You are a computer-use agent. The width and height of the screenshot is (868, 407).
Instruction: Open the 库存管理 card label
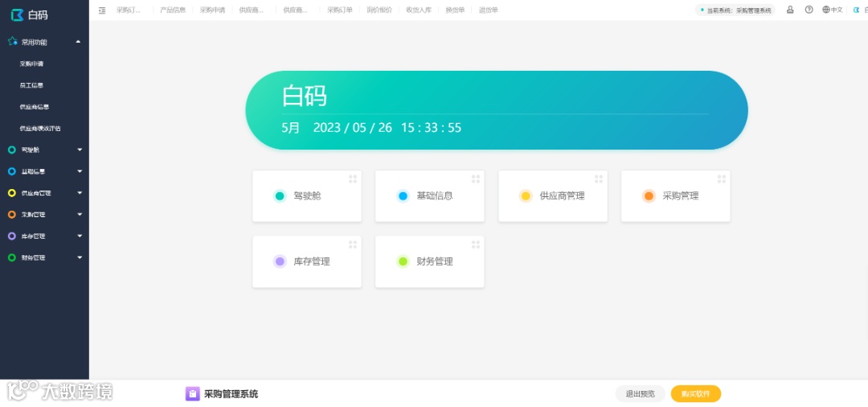tap(312, 261)
